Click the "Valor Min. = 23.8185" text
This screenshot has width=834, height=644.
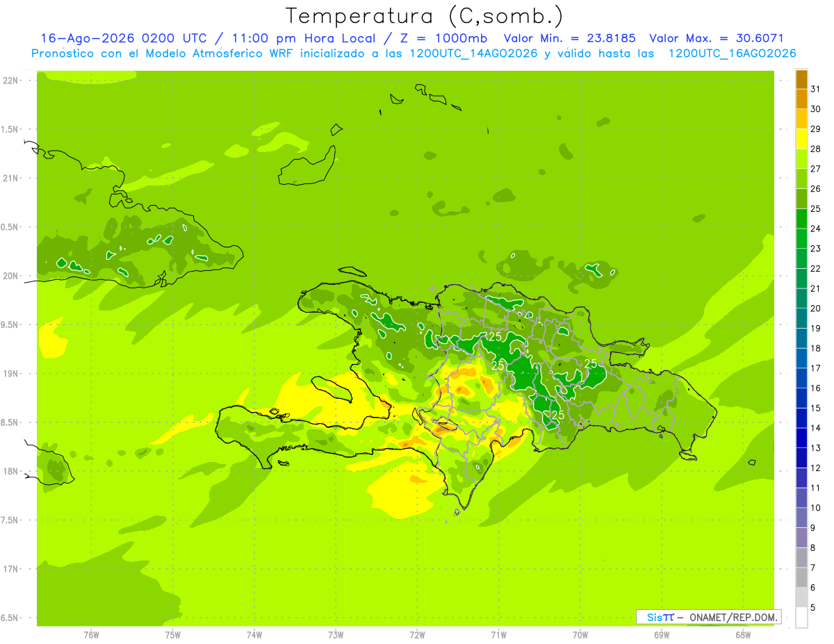coord(570,38)
